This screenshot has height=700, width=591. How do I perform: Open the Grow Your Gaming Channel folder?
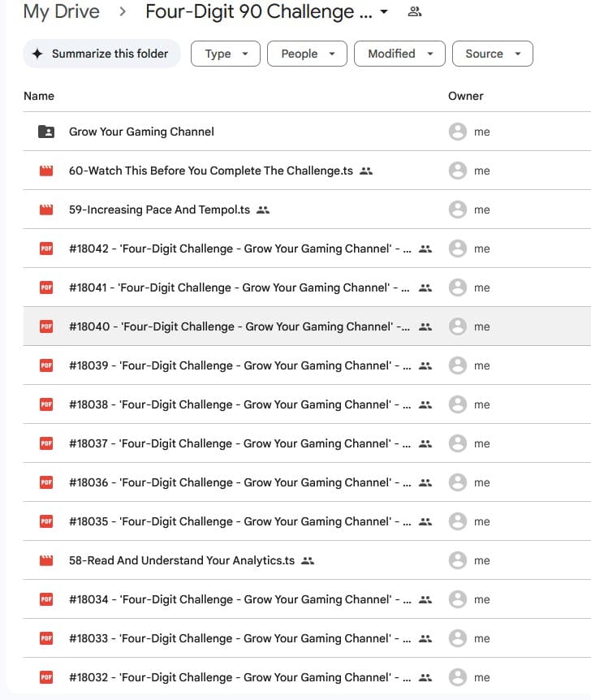click(141, 132)
